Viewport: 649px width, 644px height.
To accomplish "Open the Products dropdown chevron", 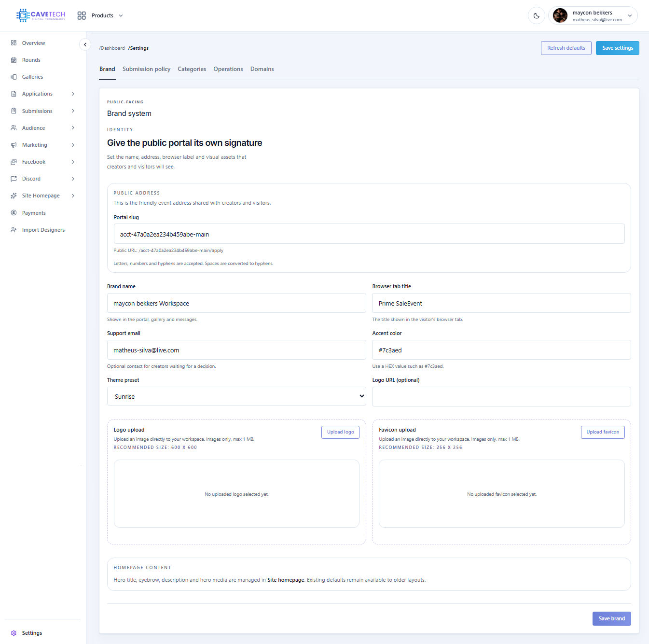I will tap(121, 15).
